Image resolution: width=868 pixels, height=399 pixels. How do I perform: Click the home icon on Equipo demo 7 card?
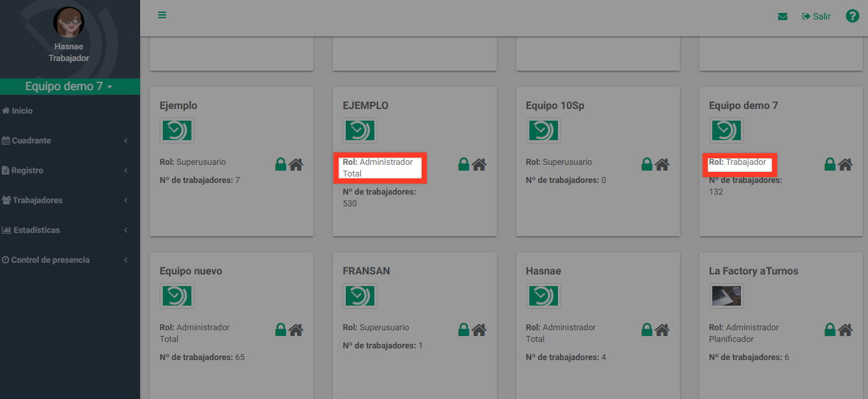point(845,164)
